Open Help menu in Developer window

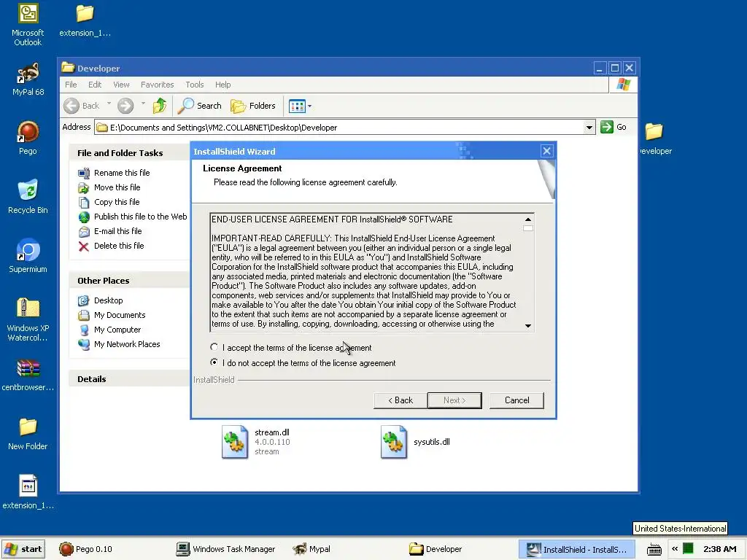coord(222,85)
